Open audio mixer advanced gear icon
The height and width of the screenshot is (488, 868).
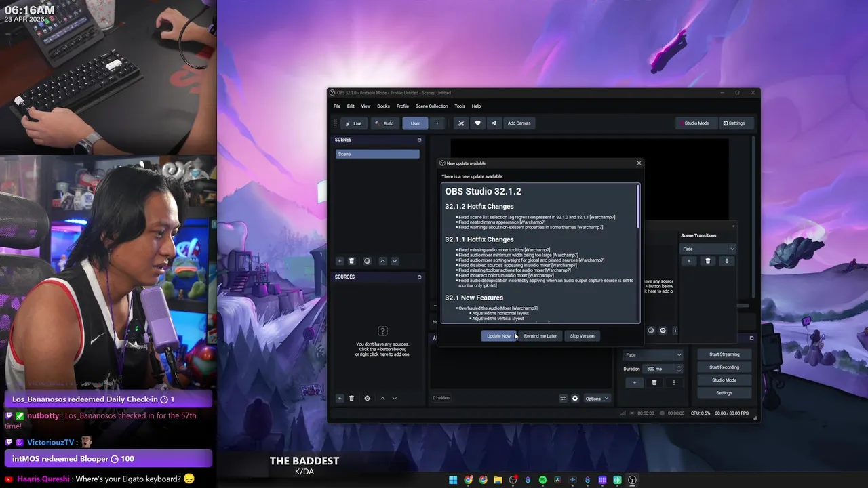click(575, 399)
